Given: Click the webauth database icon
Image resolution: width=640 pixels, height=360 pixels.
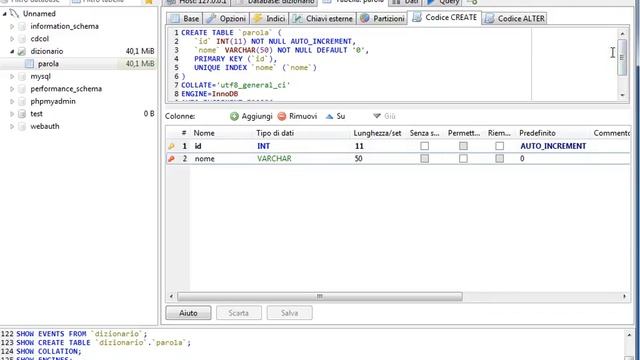Looking at the screenshot, I should click(x=22, y=127).
